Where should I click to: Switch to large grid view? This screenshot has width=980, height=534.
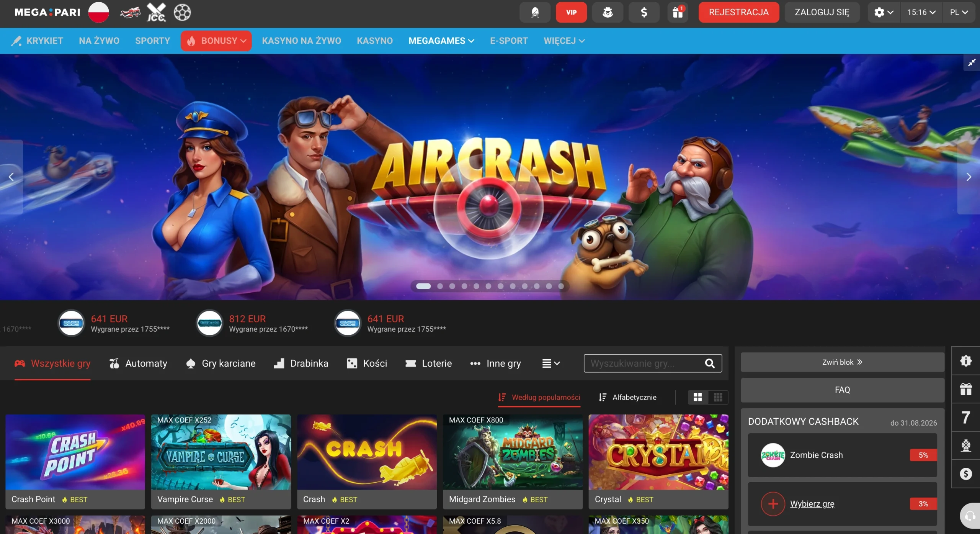[x=698, y=397]
